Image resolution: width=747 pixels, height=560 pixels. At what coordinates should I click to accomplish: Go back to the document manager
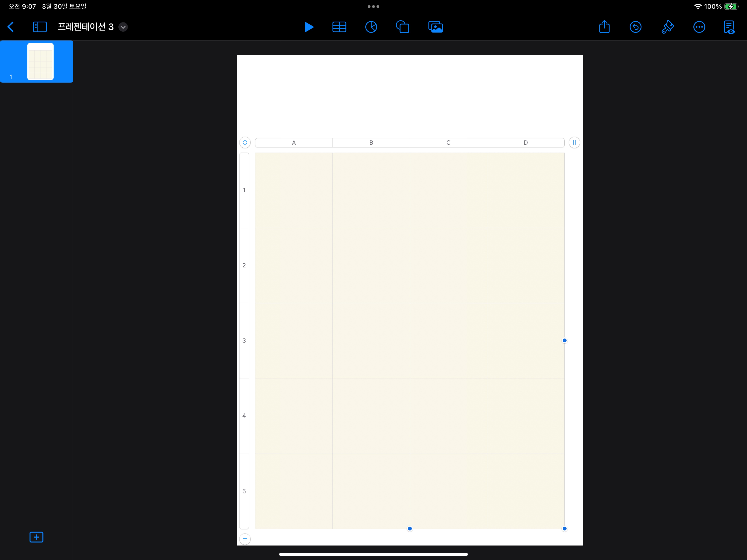pyautogui.click(x=11, y=27)
